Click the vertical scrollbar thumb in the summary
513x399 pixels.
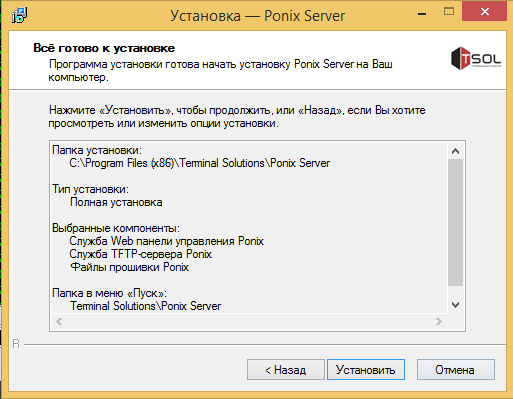click(455, 222)
